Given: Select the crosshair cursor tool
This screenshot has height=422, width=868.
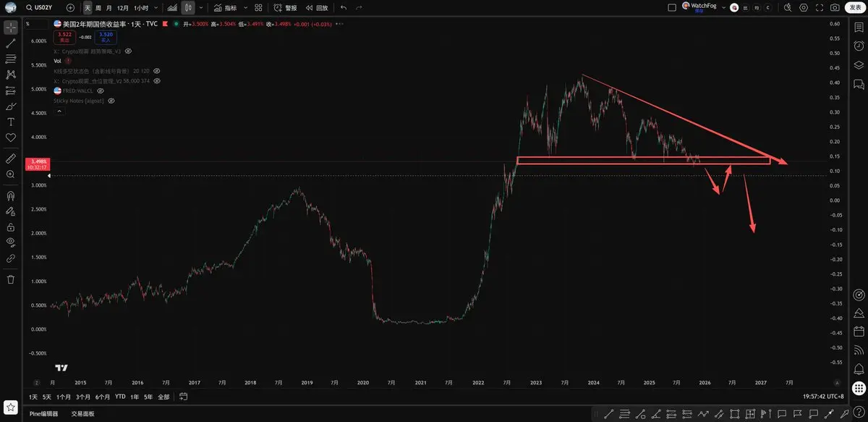Looking at the screenshot, I should (11, 28).
